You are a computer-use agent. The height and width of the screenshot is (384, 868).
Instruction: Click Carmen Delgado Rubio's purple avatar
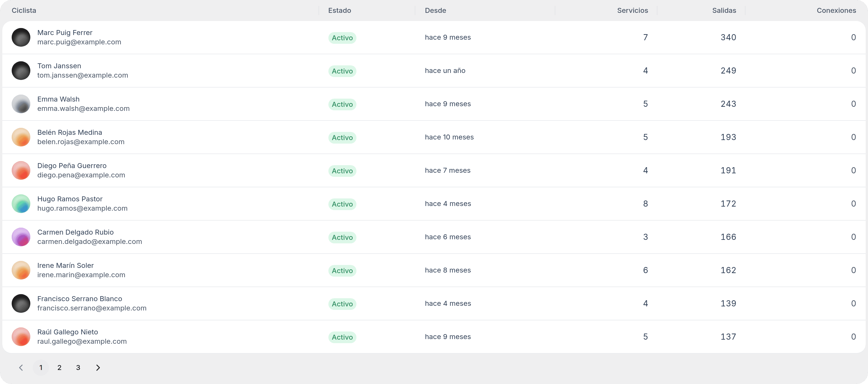tap(21, 237)
